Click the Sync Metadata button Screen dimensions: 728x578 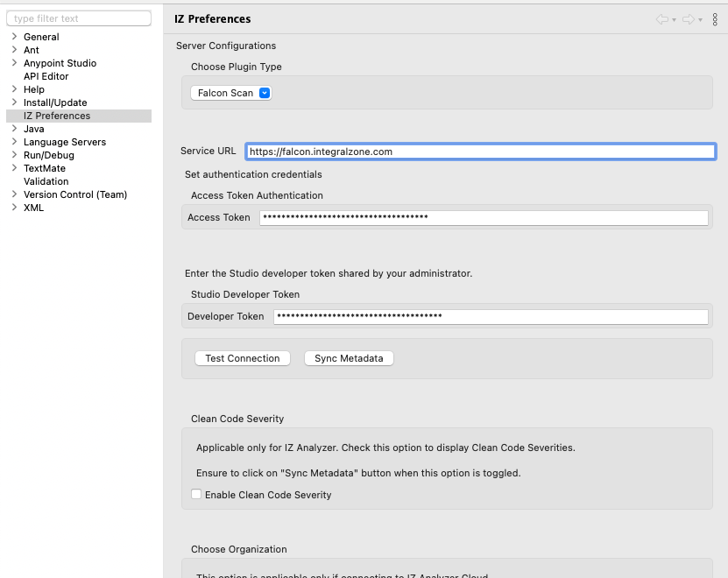tap(349, 358)
